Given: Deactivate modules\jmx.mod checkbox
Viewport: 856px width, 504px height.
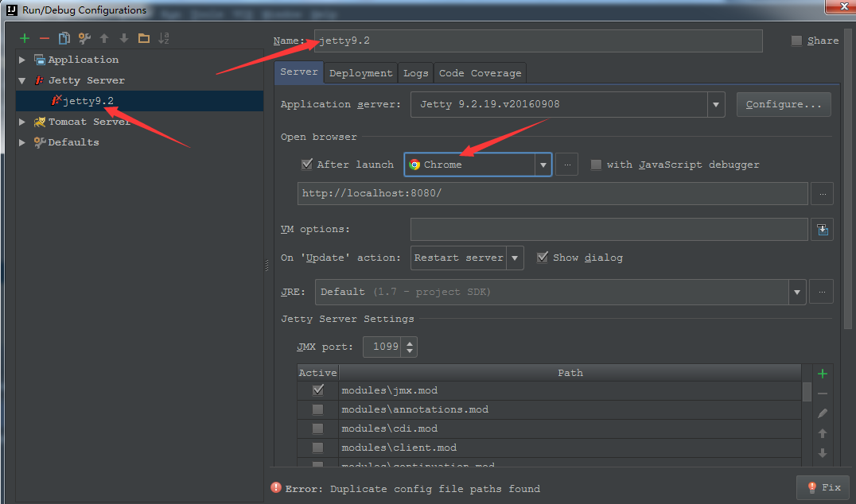Looking at the screenshot, I should [x=318, y=390].
